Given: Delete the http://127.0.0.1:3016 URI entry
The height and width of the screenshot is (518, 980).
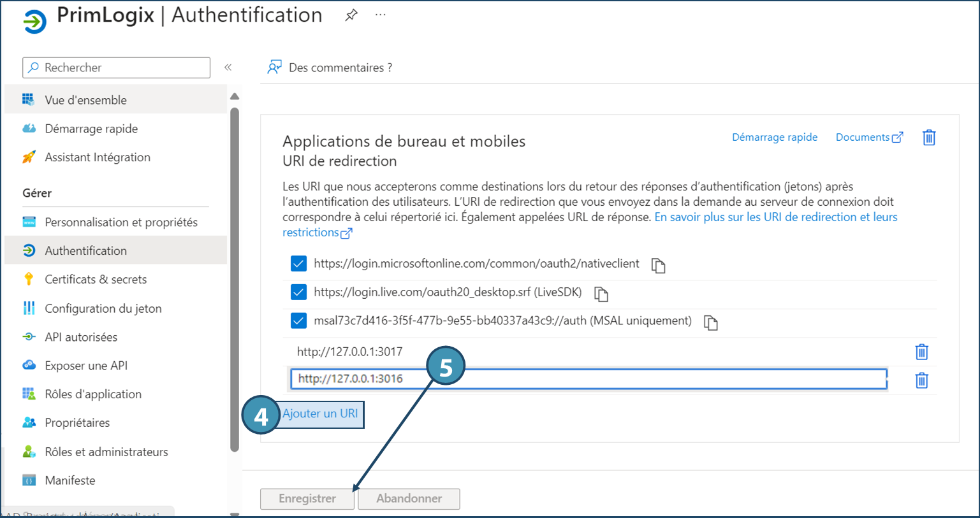Looking at the screenshot, I should [921, 380].
